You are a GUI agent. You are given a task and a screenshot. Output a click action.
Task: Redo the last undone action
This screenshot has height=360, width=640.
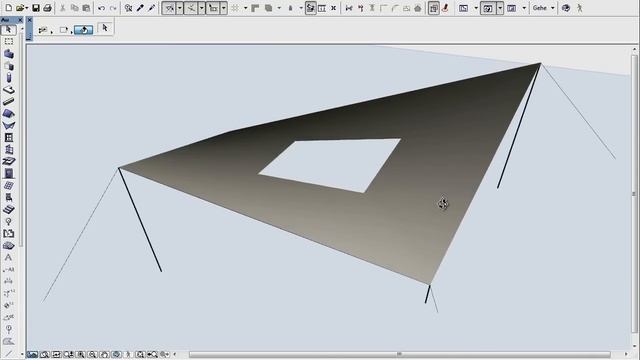click(x=113, y=8)
